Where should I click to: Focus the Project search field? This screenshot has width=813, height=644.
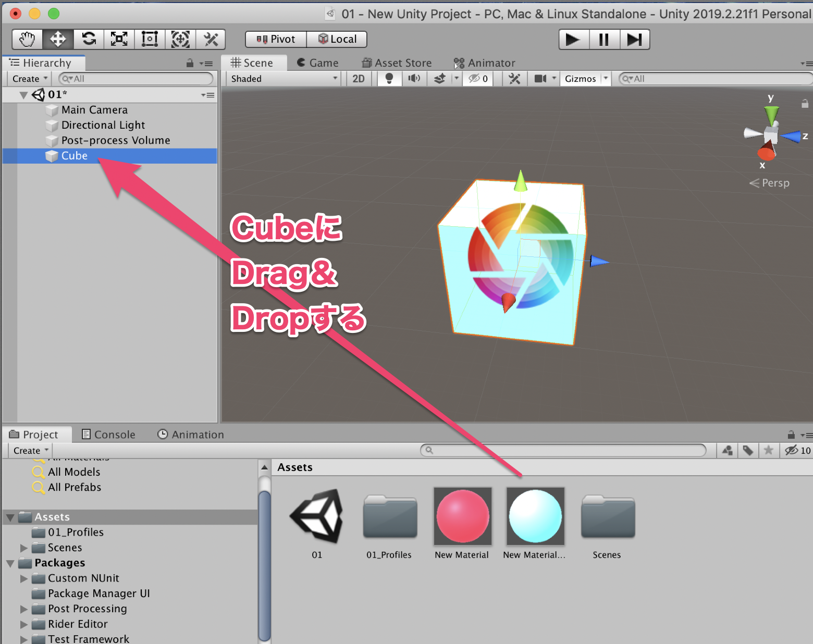point(563,450)
